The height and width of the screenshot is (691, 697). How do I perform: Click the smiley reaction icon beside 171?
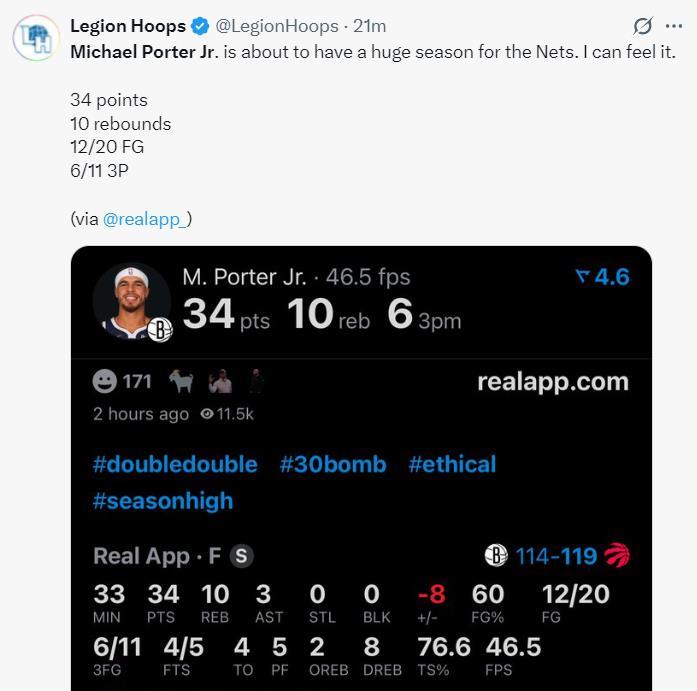point(104,381)
